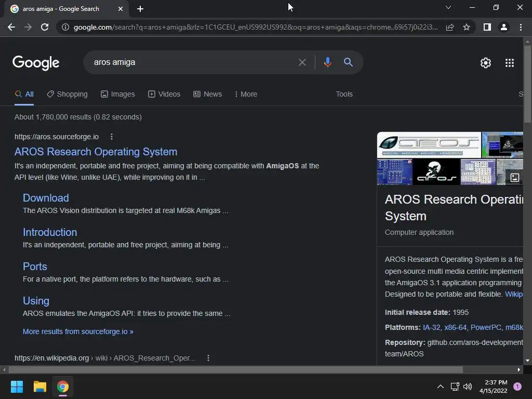
Task: View more images icon in knowledge panel
Action: (x=515, y=178)
